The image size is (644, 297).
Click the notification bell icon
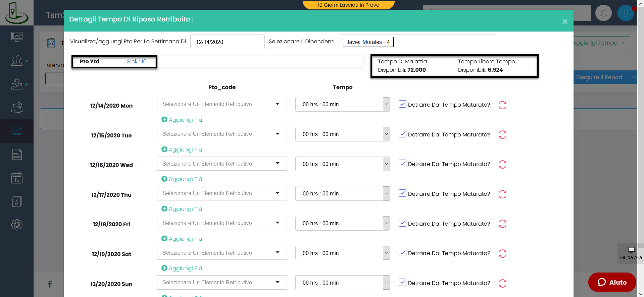click(x=603, y=13)
